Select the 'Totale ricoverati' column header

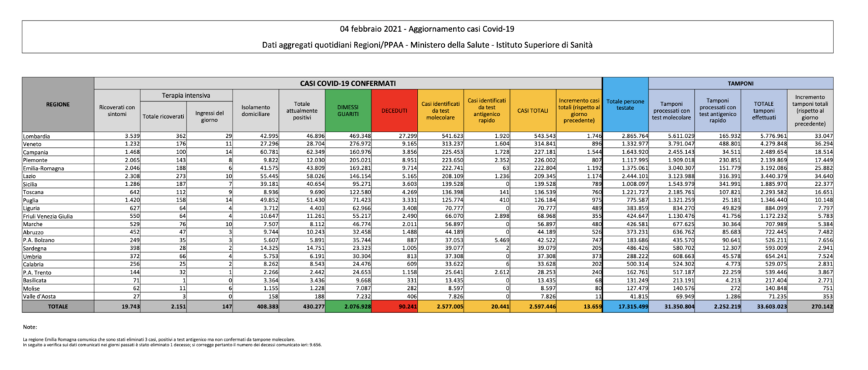(x=163, y=116)
